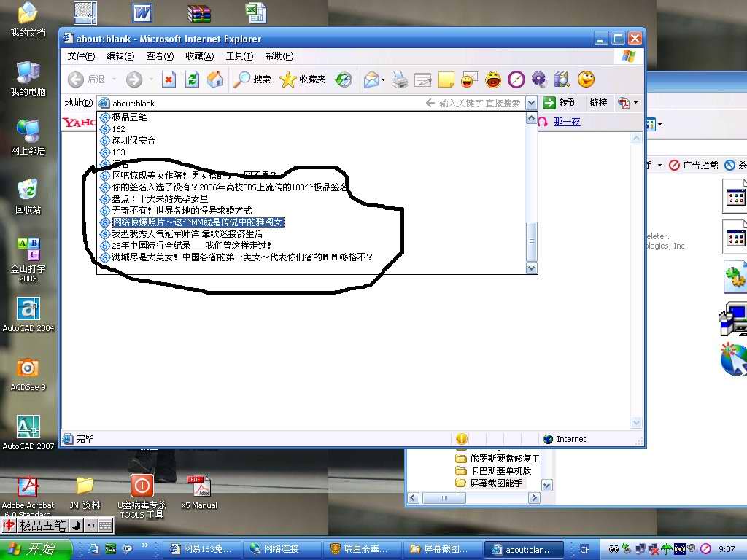Select Adobe Acrobat 6.0 Standard desktop icon
747x560 pixels.
pos(28,497)
